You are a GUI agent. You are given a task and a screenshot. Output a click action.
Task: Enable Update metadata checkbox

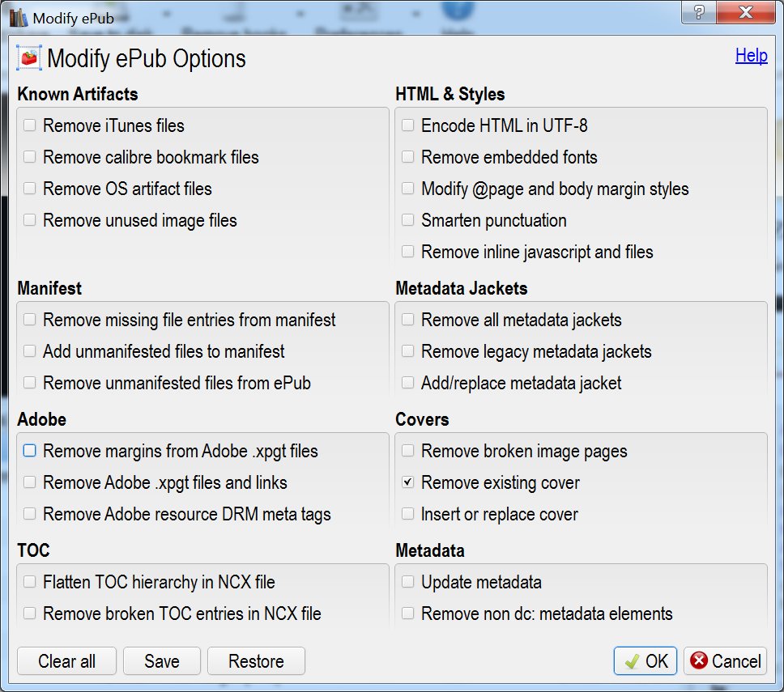[x=408, y=582]
